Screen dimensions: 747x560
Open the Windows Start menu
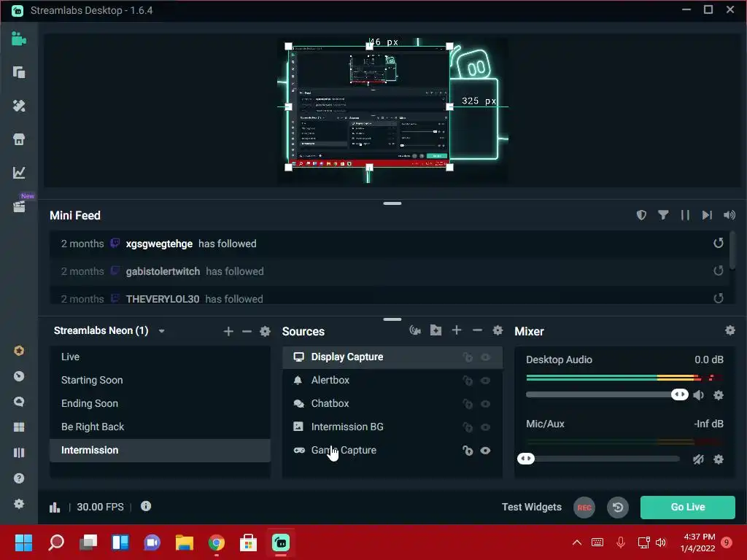(x=24, y=542)
